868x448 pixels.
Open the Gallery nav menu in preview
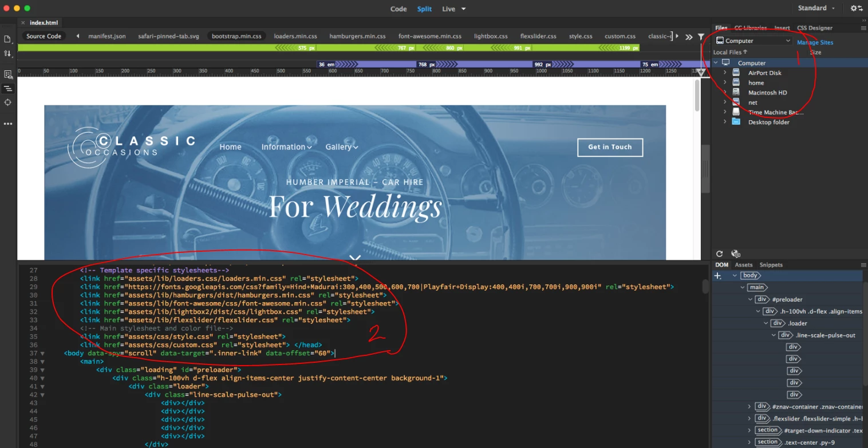coord(341,147)
